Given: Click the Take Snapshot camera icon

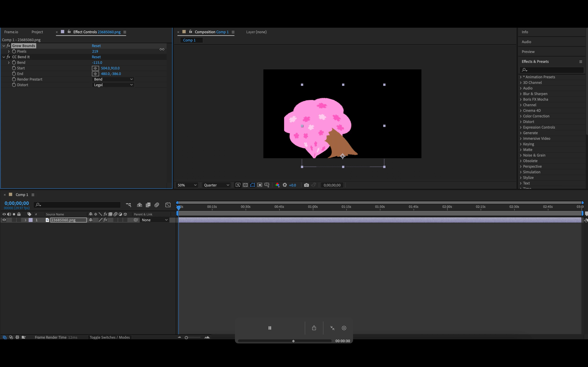Looking at the screenshot, I should tap(306, 185).
